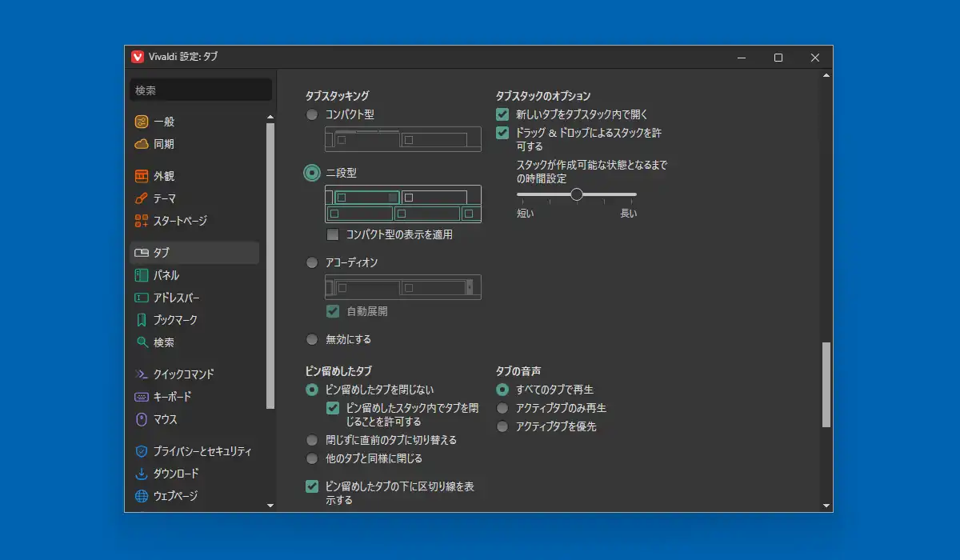Image resolution: width=960 pixels, height=560 pixels.
Task: Open the キーボード settings category
Action: pos(194,397)
